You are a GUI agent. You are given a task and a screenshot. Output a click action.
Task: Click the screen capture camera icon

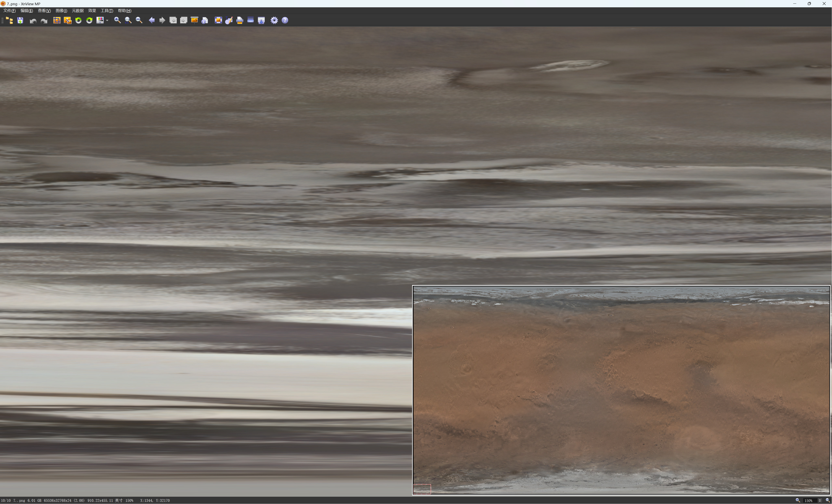click(261, 21)
